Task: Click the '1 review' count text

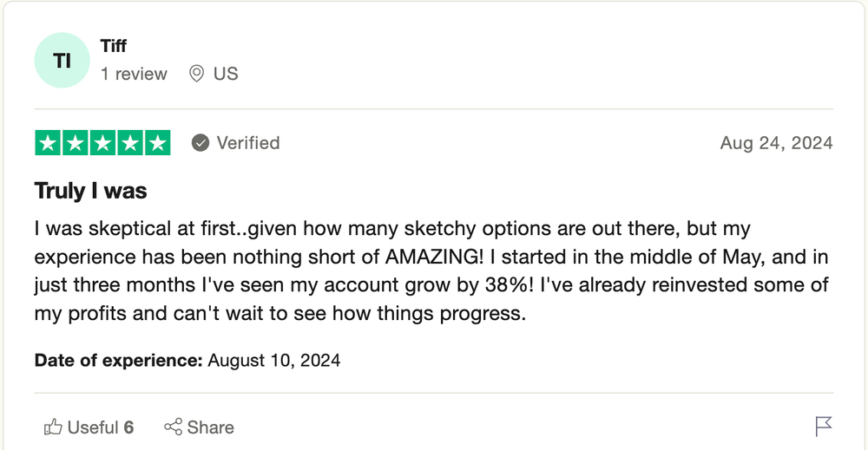Action: click(x=134, y=74)
